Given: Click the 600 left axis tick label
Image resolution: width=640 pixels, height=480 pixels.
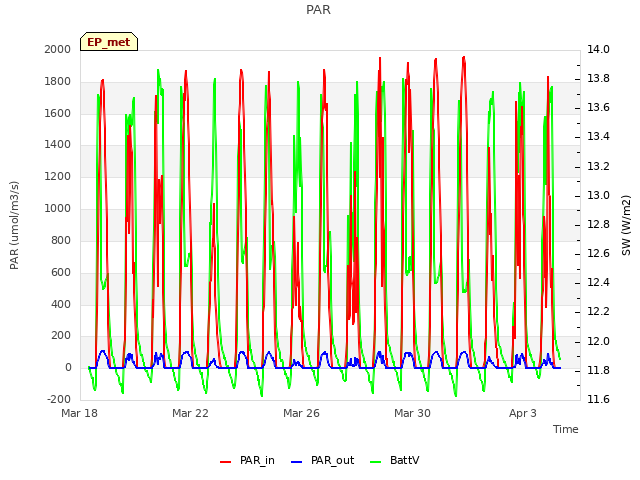Looking at the screenshot, I should (61, 272).
